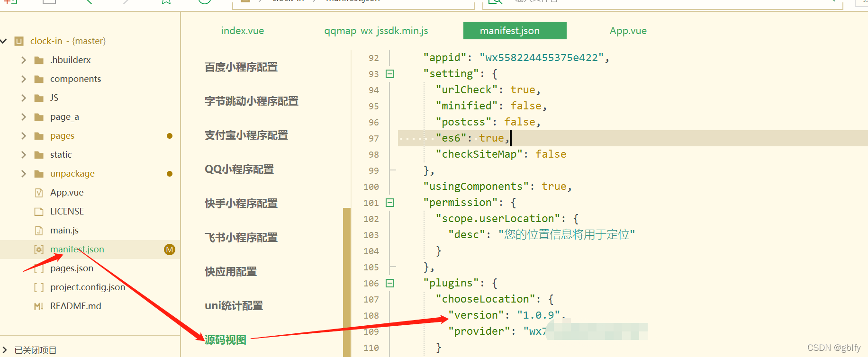
Task: Expand the static folder
Action: pyautogui.click(x=24, y=155)
